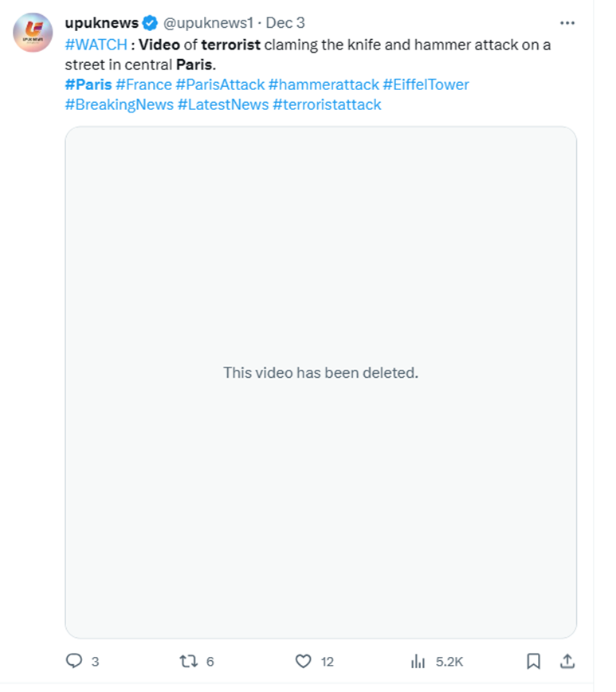
Task: Open the three-dot more options menu
Action: [567, 23]
